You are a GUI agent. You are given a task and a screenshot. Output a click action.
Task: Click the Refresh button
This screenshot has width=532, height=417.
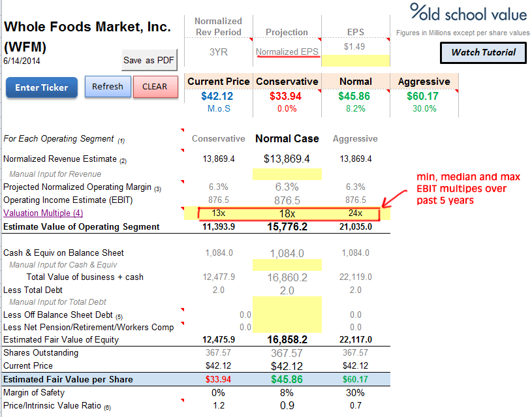[x=108, y=87]
